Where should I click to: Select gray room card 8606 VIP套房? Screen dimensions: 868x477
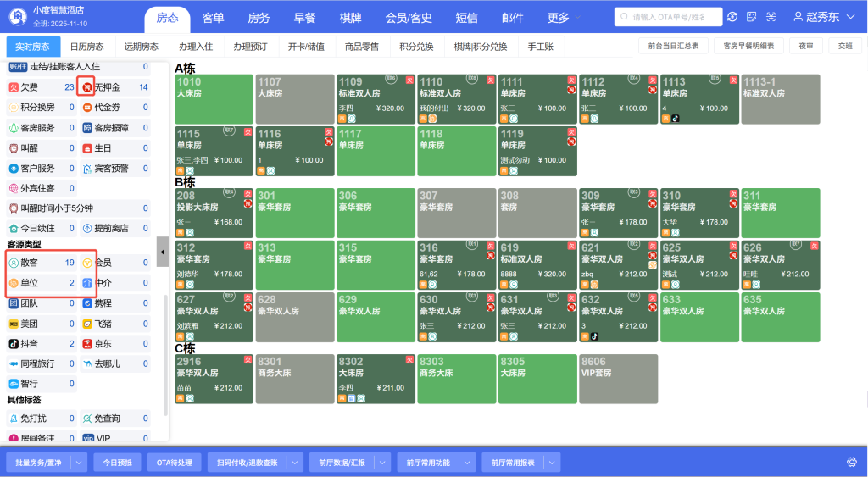(618, 379)
